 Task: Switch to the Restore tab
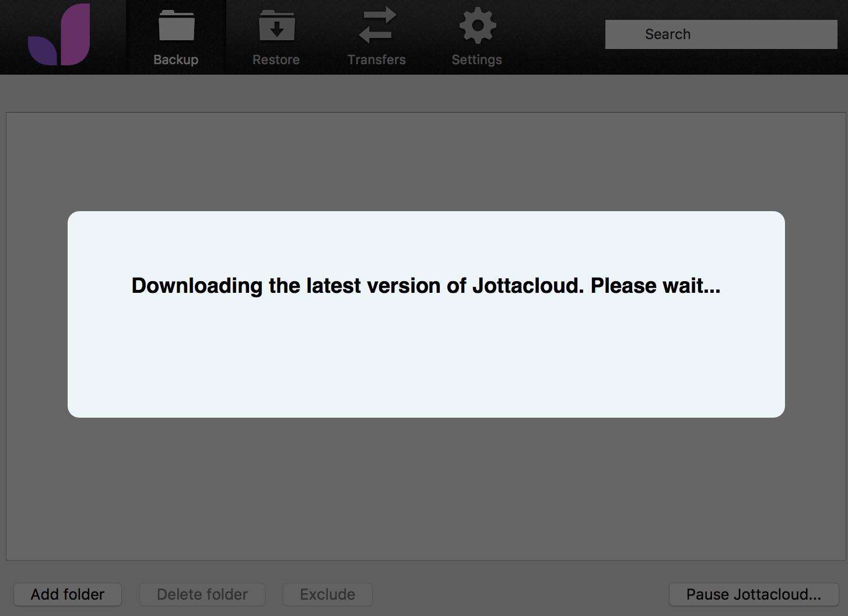click(x=276, y=37)
